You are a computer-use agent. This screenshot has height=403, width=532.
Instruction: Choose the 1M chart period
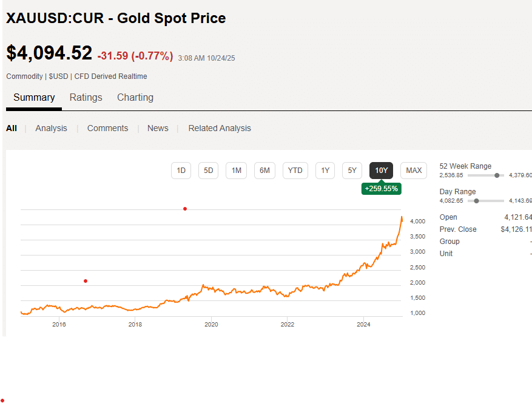click(237, 171)
